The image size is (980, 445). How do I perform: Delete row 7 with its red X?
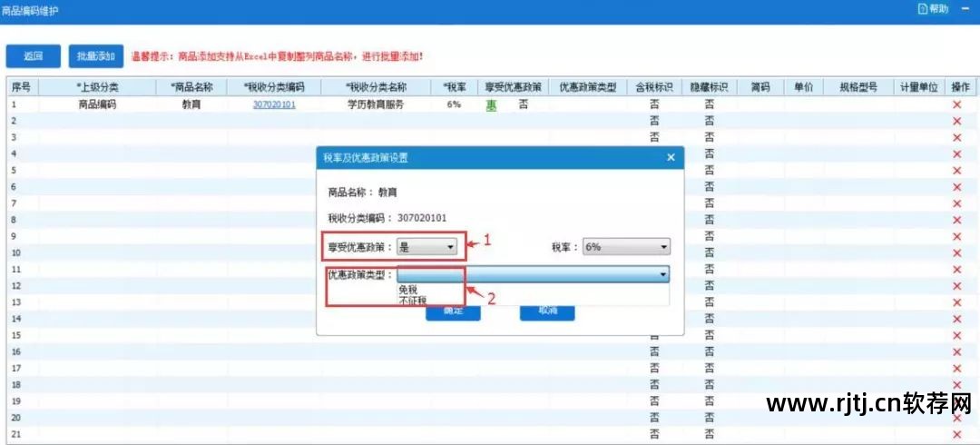tap(956, 203)
